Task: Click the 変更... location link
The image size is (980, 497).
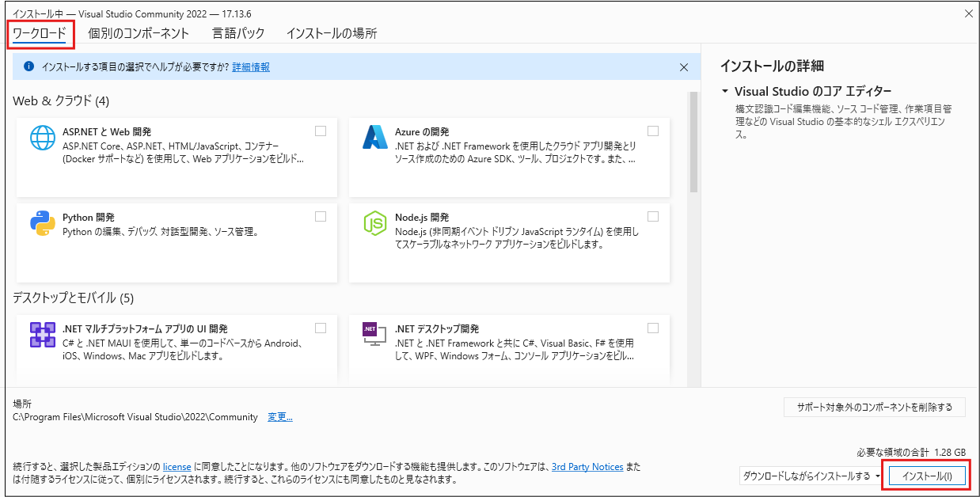Action: pos(279,417)
